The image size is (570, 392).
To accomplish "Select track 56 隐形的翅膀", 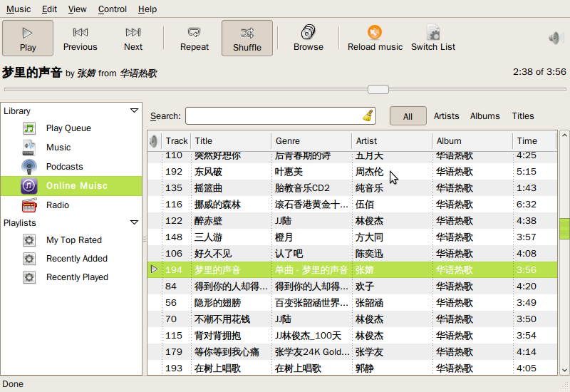I will pyautogui.click(x=352, y=302).
